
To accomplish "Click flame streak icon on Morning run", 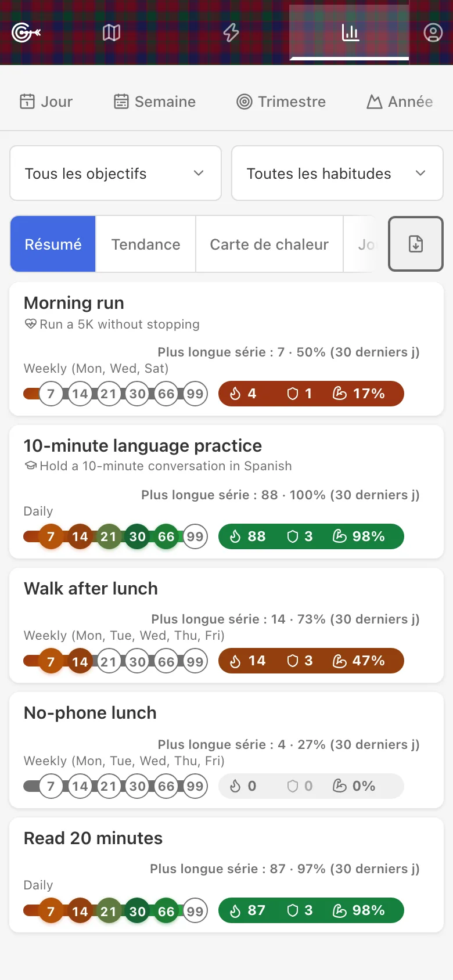I will pyautogui.click(x=235, y=394).
